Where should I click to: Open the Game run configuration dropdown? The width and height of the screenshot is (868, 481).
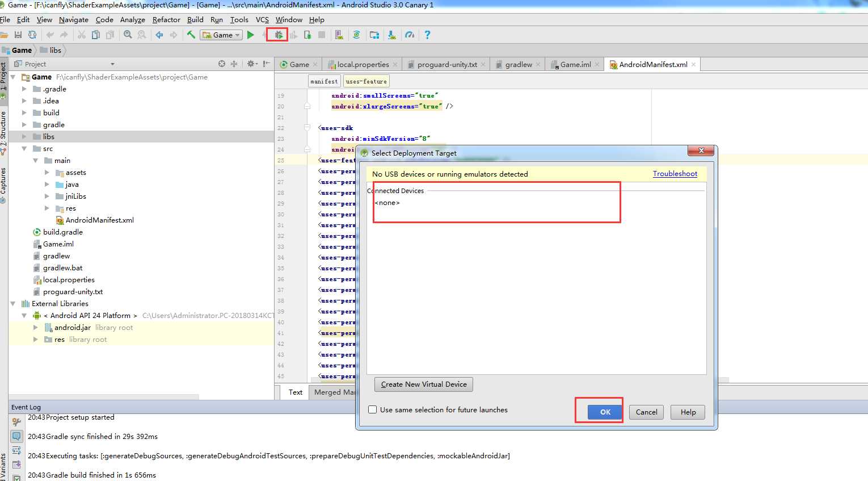click(221, 35)
